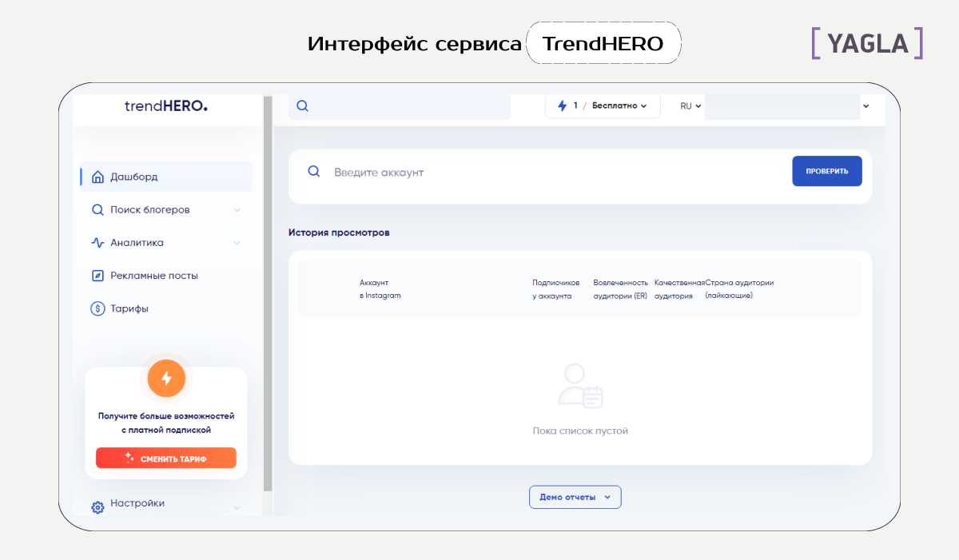Click the top bar search field
This screenshot has height=560, width=959.
click(x=400, y=105)
